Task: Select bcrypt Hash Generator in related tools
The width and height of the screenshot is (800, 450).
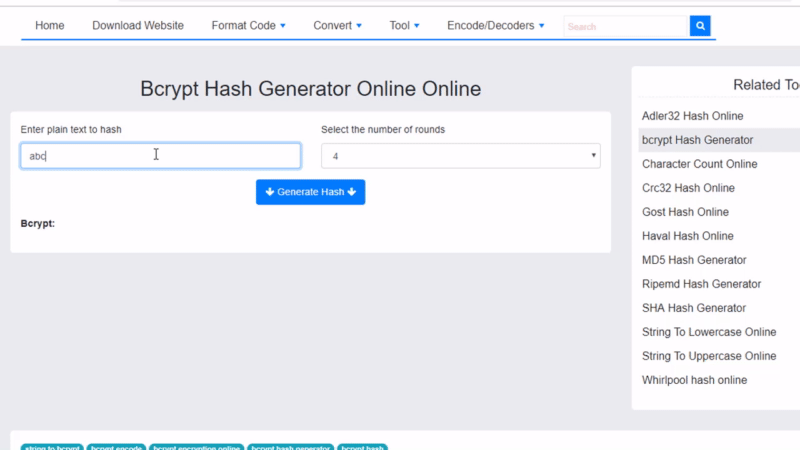Action: (697, 140)
